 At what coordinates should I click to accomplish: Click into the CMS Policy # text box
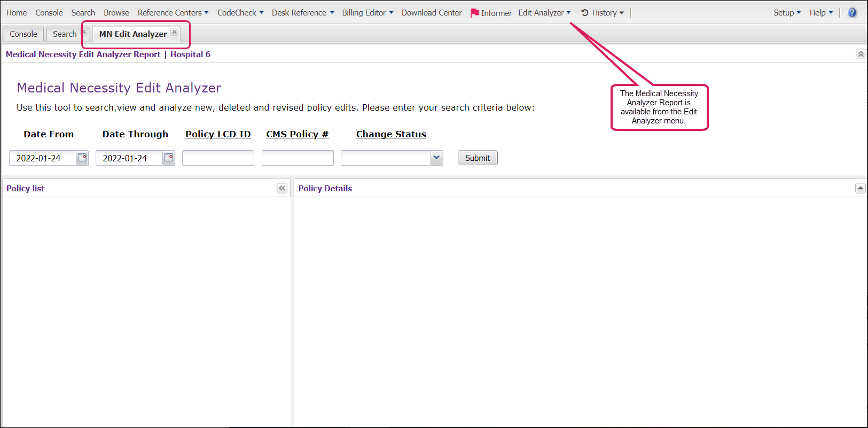coord(298,158)
